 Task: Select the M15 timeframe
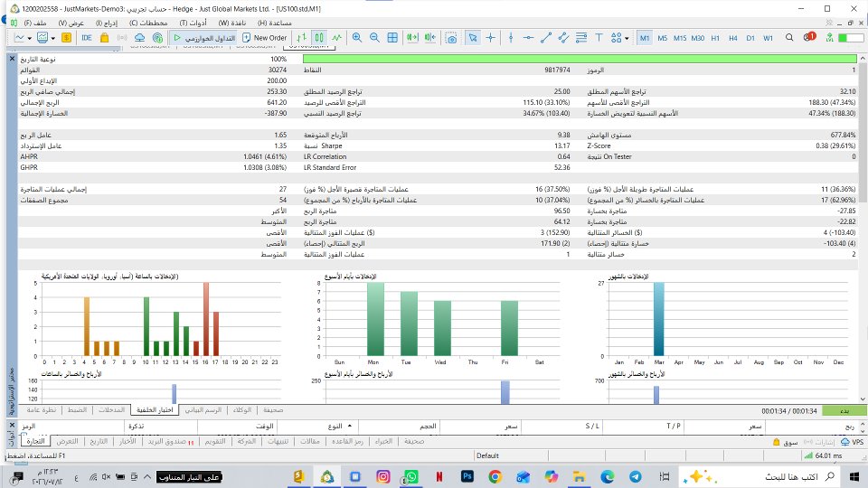click(680, 38)
